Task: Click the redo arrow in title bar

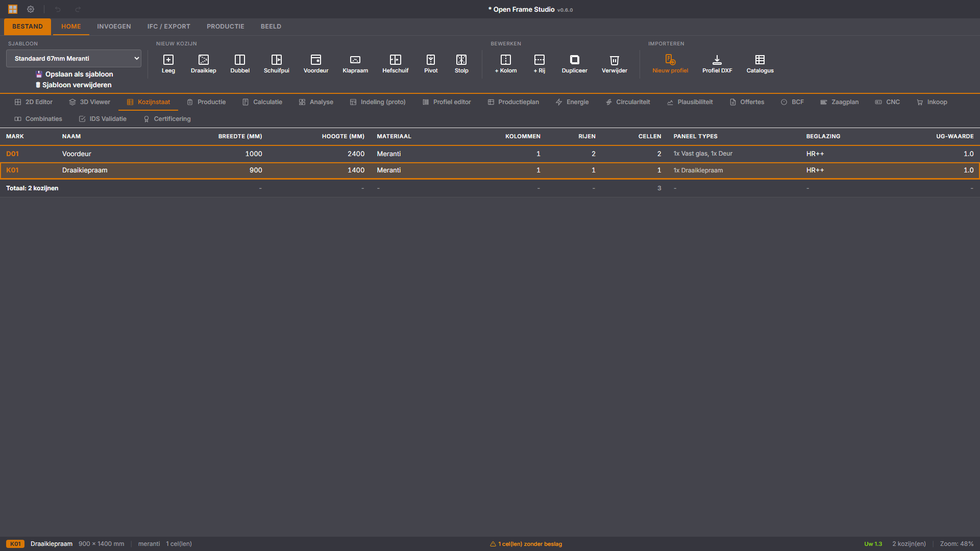Action: click(x=78, y=9)
